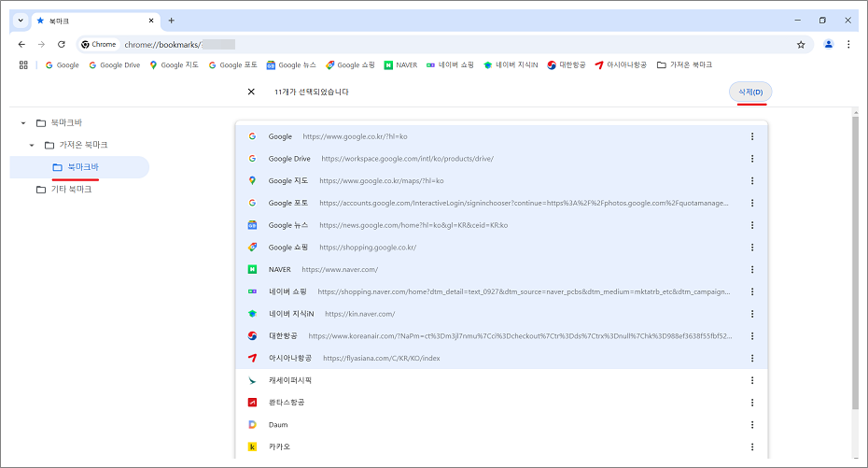Screen dimensions: 868x468
Task: Open more options for 아시아나항공 row
Action: click(x=751, y=358)
